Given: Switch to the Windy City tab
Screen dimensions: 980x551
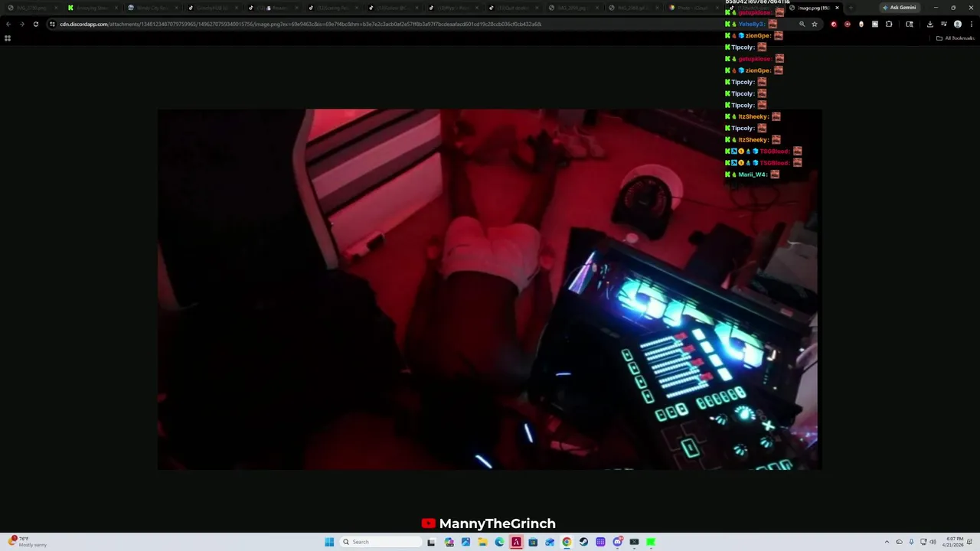Looking at the screenshot, I should click(x=152, y=8).
